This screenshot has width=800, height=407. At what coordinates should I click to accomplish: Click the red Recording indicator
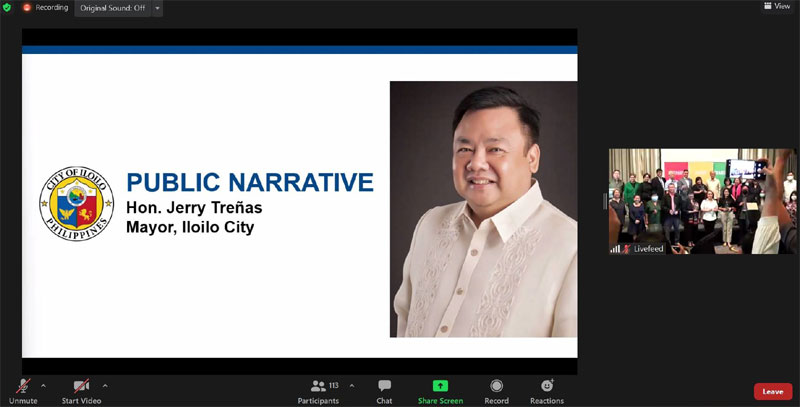click(27, 7)
